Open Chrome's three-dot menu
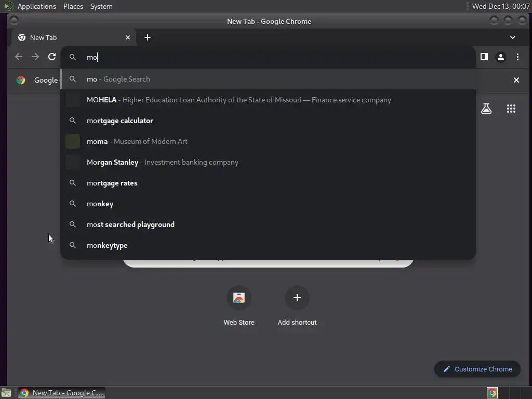This screenshot has height=399, width=532. (517, 57)
